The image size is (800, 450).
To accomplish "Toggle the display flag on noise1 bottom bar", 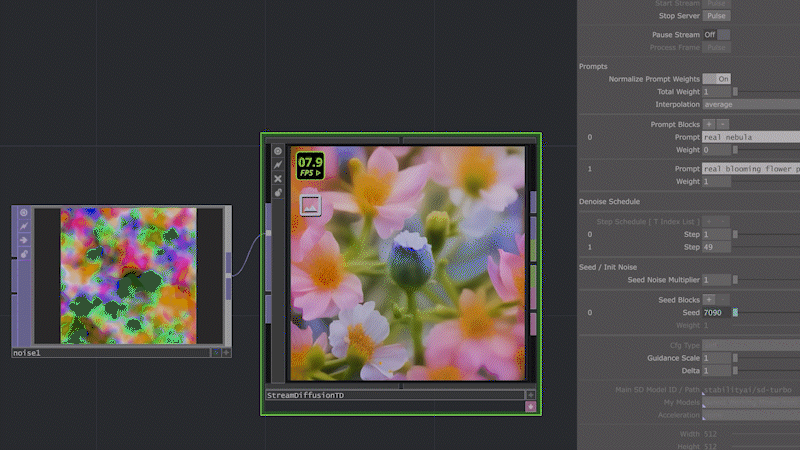I will (214, 353).
